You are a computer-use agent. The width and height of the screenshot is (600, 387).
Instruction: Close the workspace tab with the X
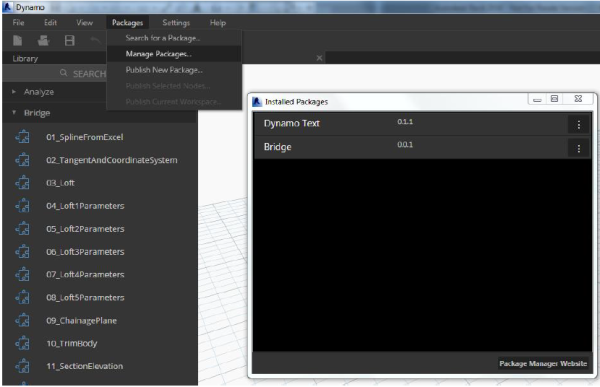click(x=320, y=58)
